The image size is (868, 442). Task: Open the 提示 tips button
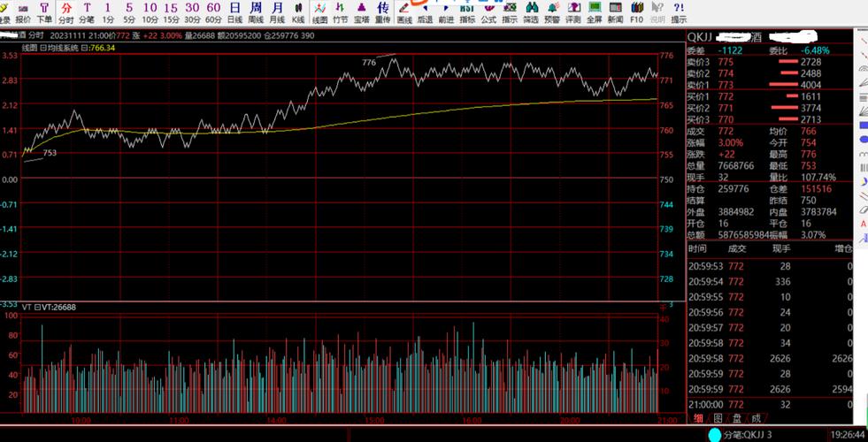click(x=678, y=11)
